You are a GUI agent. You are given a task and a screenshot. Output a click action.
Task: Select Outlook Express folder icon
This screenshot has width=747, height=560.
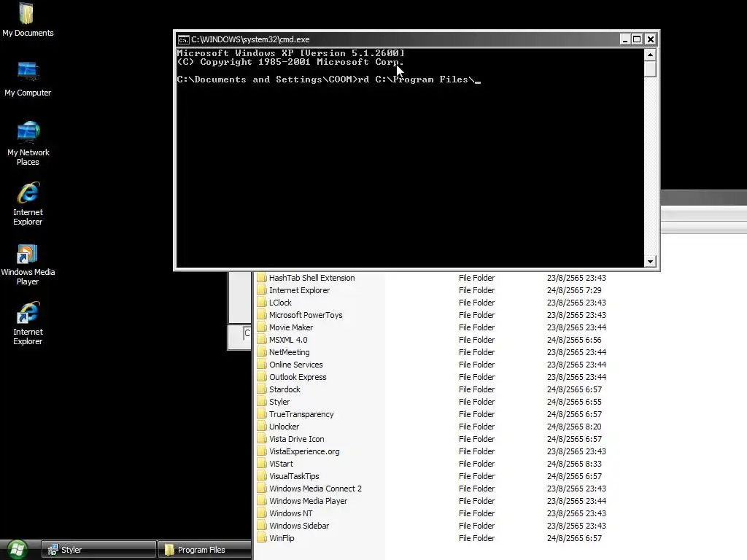[262, 377]
